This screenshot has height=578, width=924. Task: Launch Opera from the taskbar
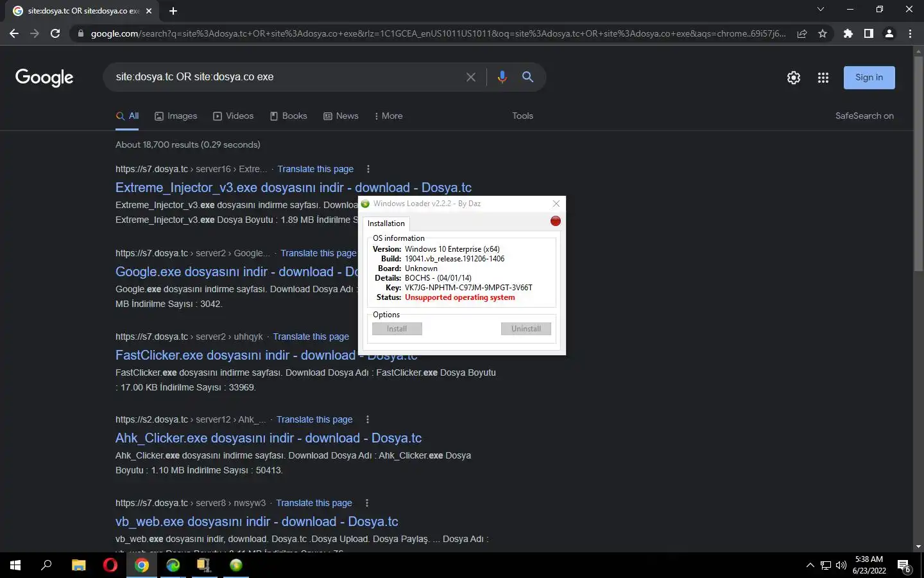click(x=110, y=565)
